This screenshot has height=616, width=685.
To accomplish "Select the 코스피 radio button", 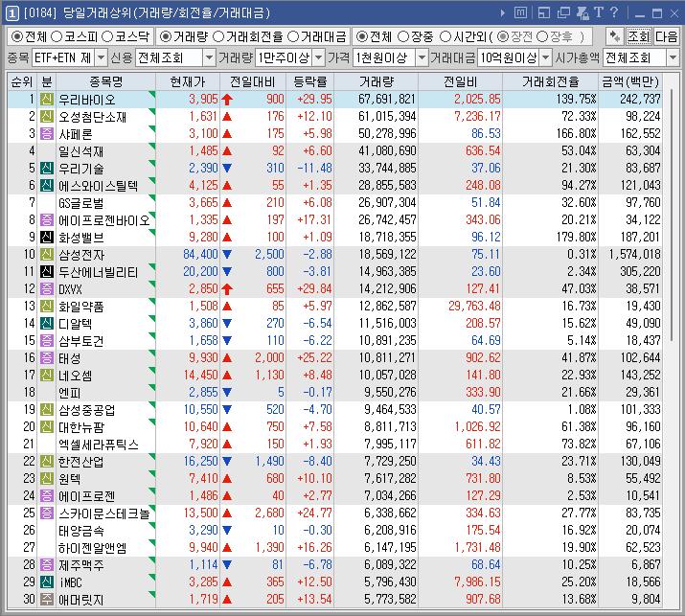I will click(57, 37).
